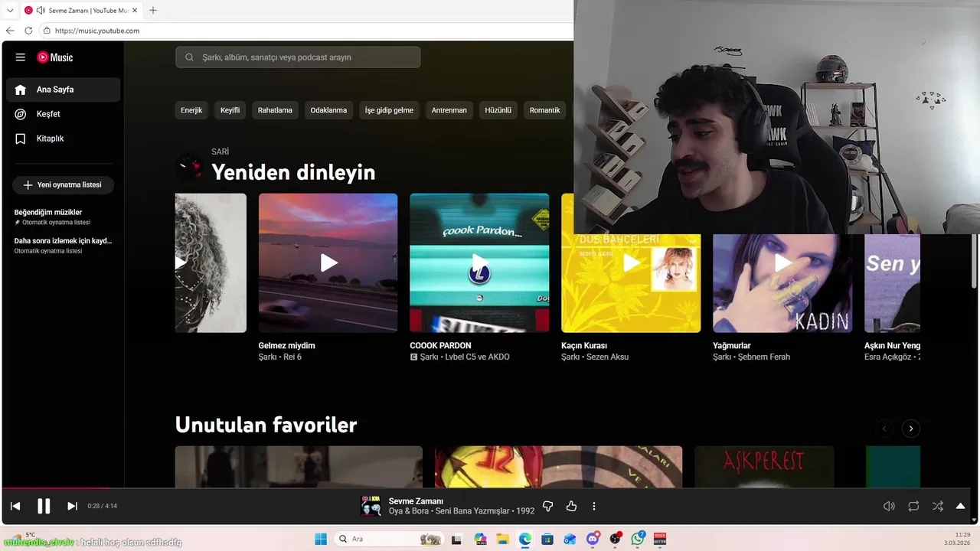Open Lvbel C5 ve AKDO artist link
Viewport: 980px width, 551px height.
point(477,357)
